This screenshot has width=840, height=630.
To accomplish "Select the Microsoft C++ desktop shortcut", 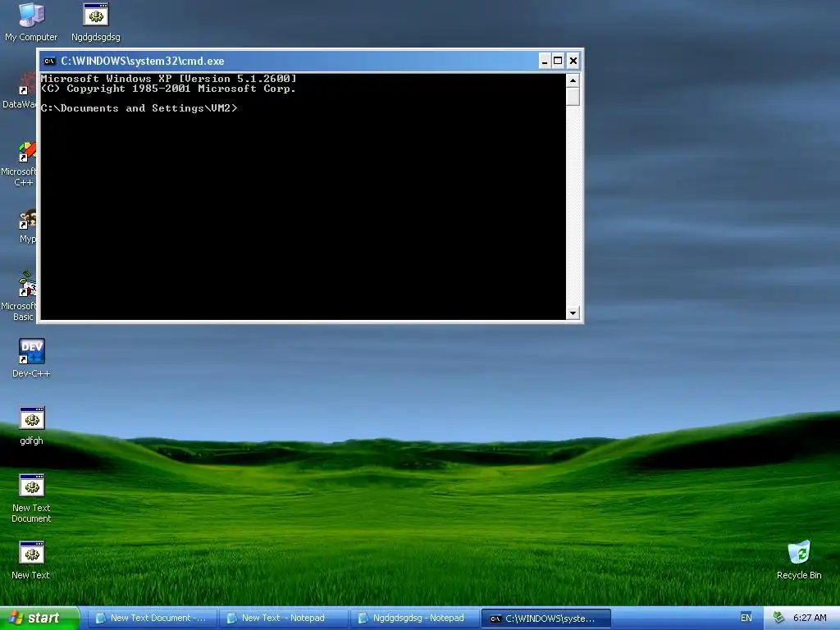I will click(x=19, y=164).
